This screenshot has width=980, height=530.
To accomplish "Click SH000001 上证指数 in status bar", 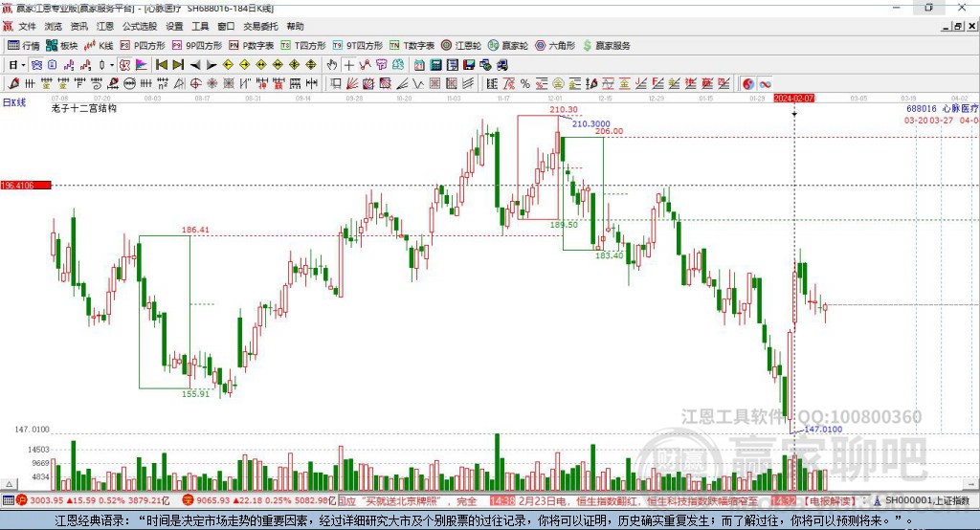I will pyautogui.click(x=926, y=500).
